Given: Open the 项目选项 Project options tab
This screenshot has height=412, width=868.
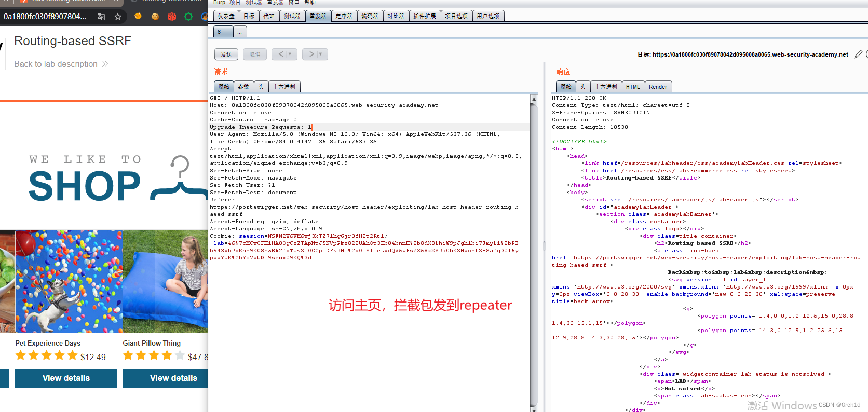Looking at the screenshot, I should [456, 16].
